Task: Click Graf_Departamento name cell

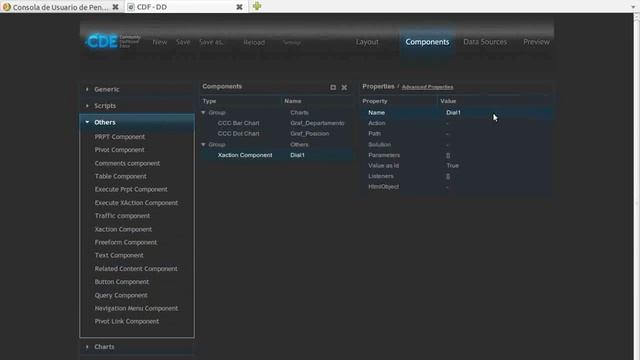Action: 317,123
